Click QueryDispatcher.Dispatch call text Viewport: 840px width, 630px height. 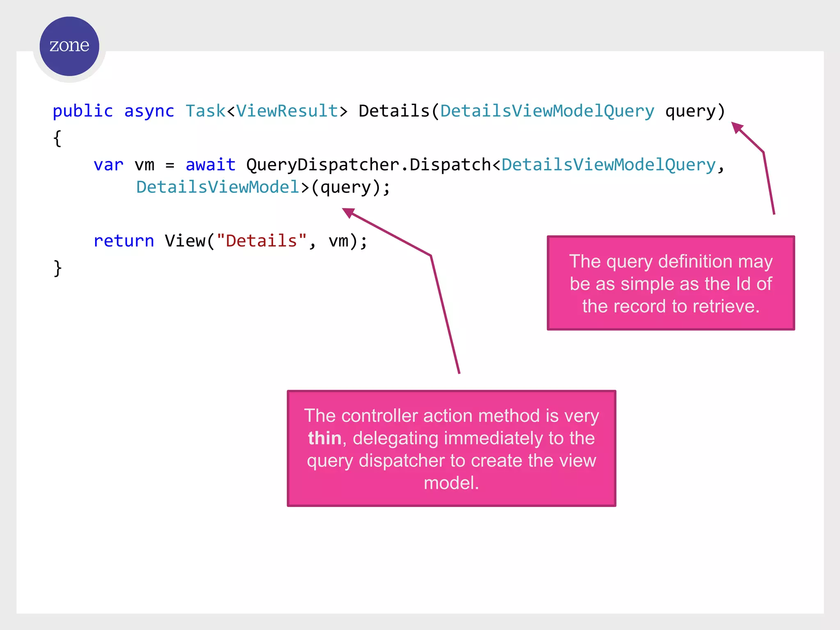368,165
